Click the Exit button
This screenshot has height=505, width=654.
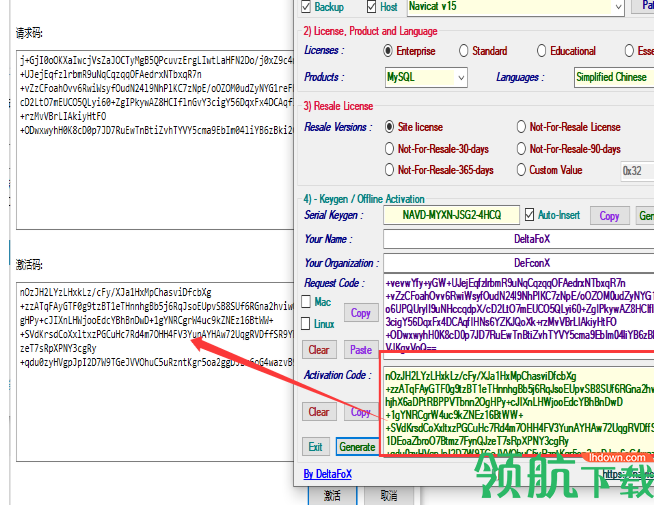coord(316,447)
